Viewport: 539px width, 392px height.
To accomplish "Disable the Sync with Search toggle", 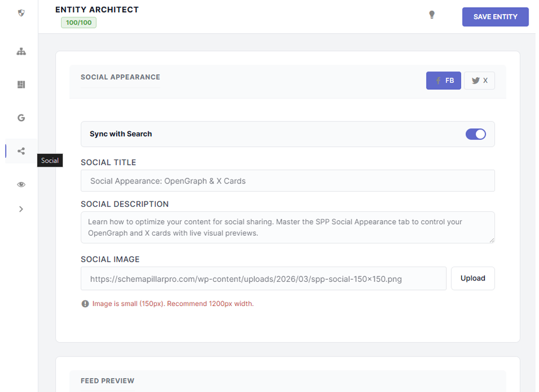I will point(476,134).
